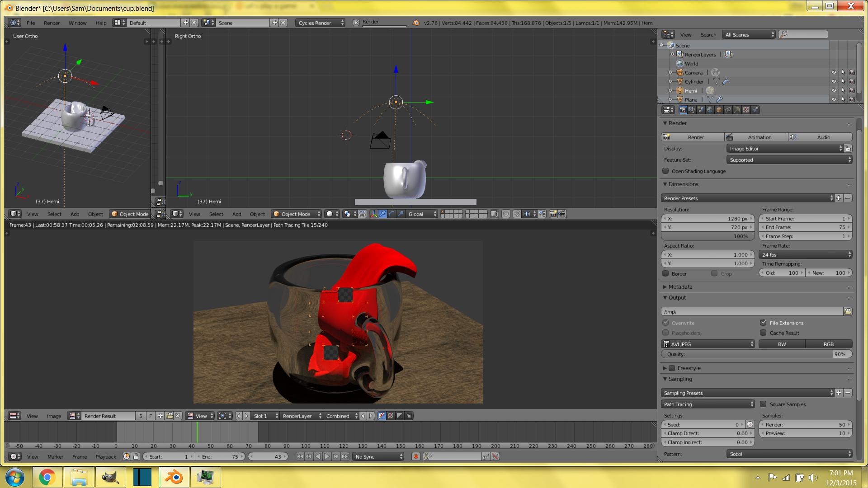Screen dimensions: 868x488
Task: Click the Audio mixdown button
Action: (821, 137)
